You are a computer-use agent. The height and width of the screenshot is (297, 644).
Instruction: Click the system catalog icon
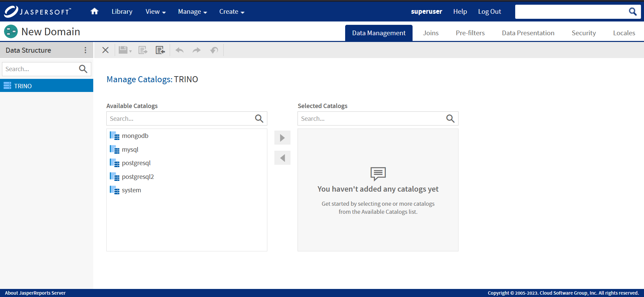pos(114,190)
